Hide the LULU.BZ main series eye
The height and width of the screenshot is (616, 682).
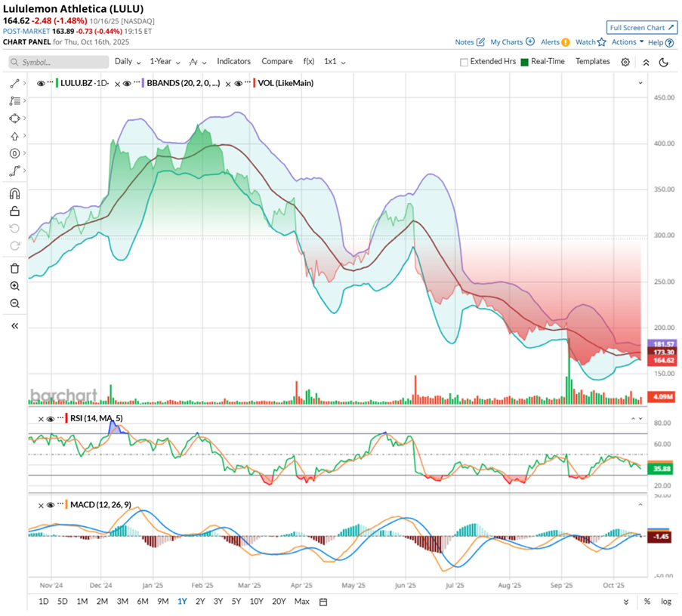[x=41, y=84]
